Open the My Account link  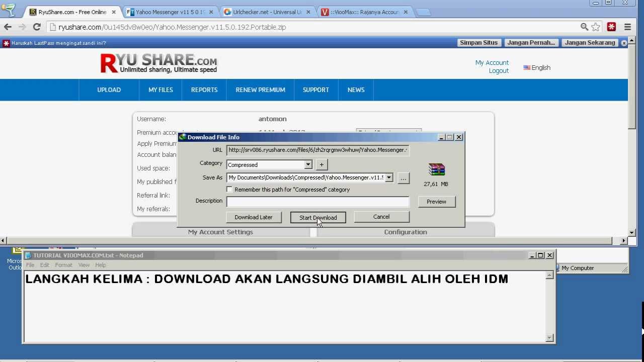click(x=492, y=63)
